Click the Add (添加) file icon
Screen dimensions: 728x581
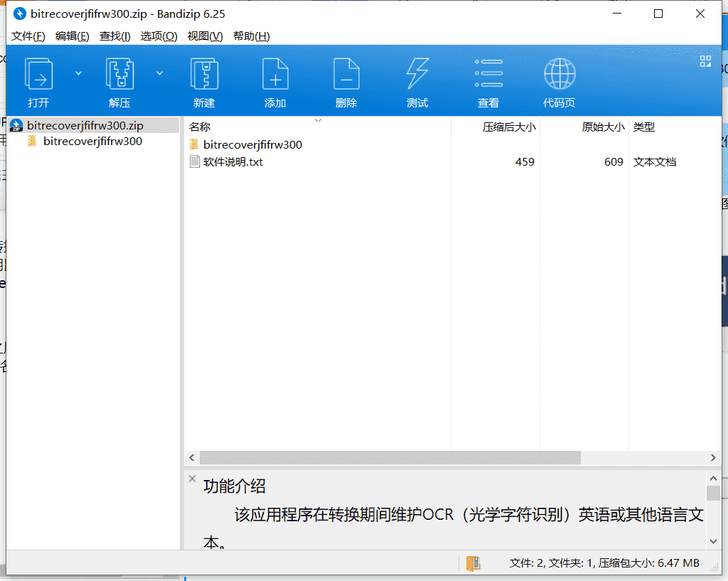tap(275, 74)
